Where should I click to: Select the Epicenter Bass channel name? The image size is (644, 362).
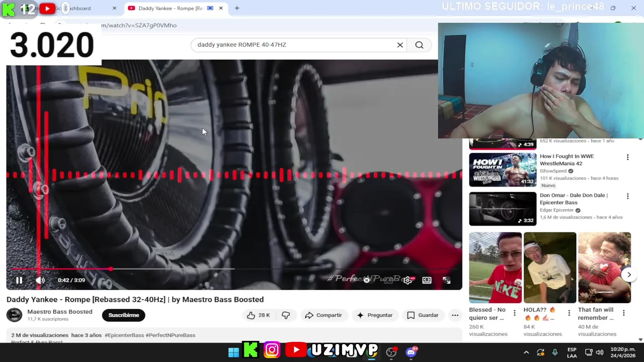click(556, 210)
